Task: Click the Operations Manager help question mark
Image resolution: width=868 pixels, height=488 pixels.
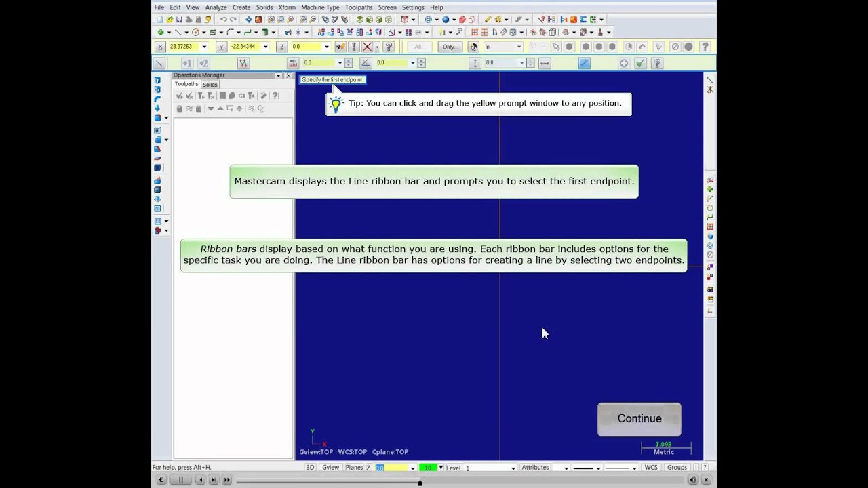Action: pos(275,96)
